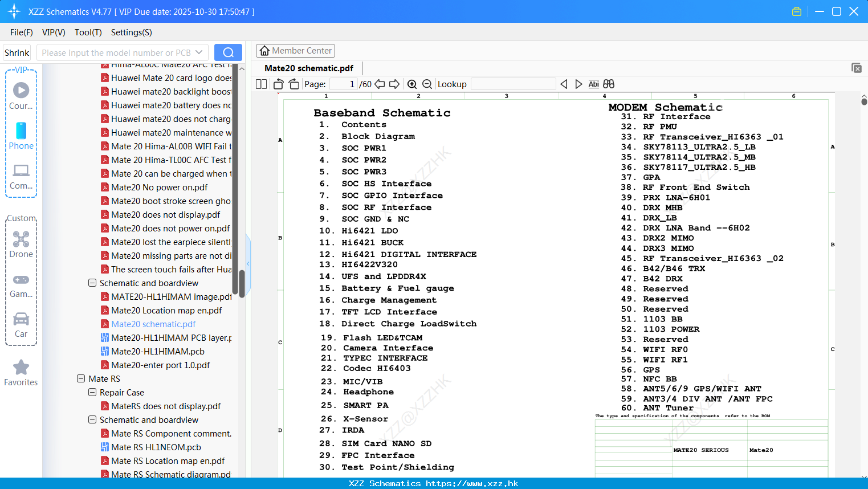Select the Mate20 schematic.pdf tab
Viewport: 868px width, 489px height.
point(309,68)
